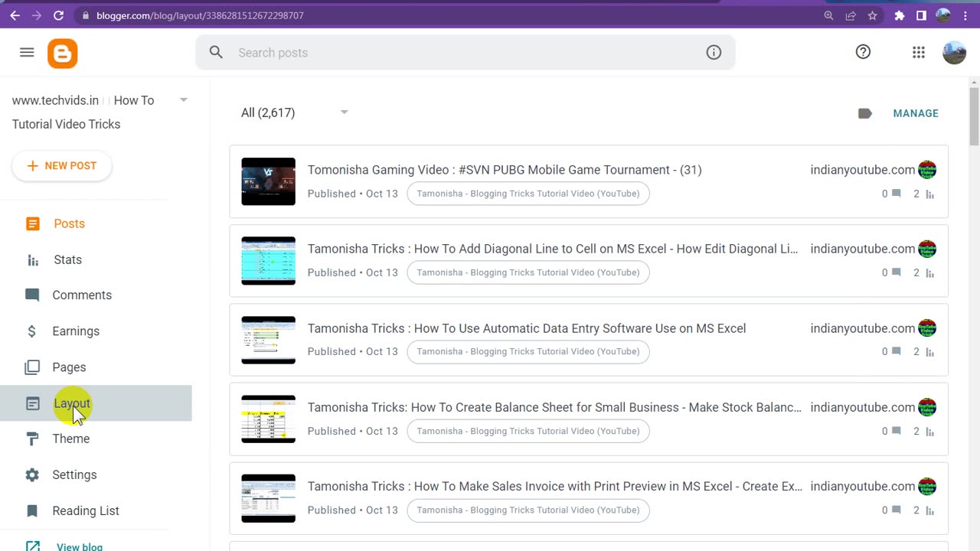The width and height of the screenshot is (980, 551).
Task: Click the MANAGE labels button
Action: (916, 113)
